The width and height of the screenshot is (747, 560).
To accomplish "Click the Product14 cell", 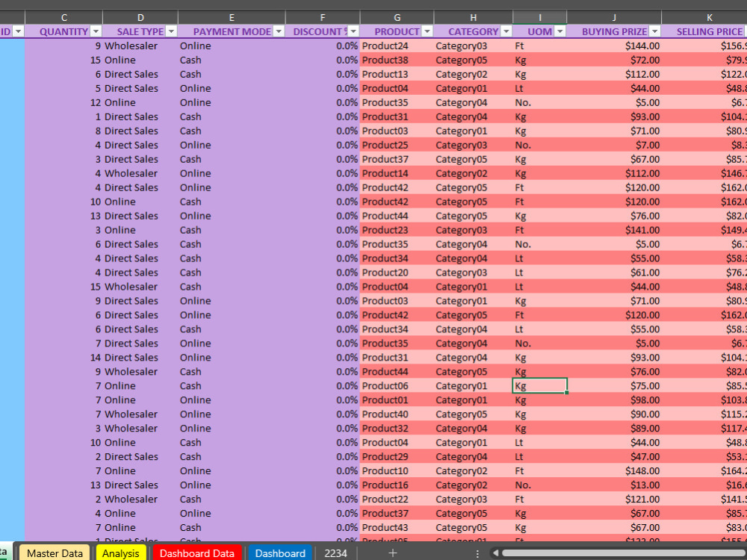I will point(397,173).
